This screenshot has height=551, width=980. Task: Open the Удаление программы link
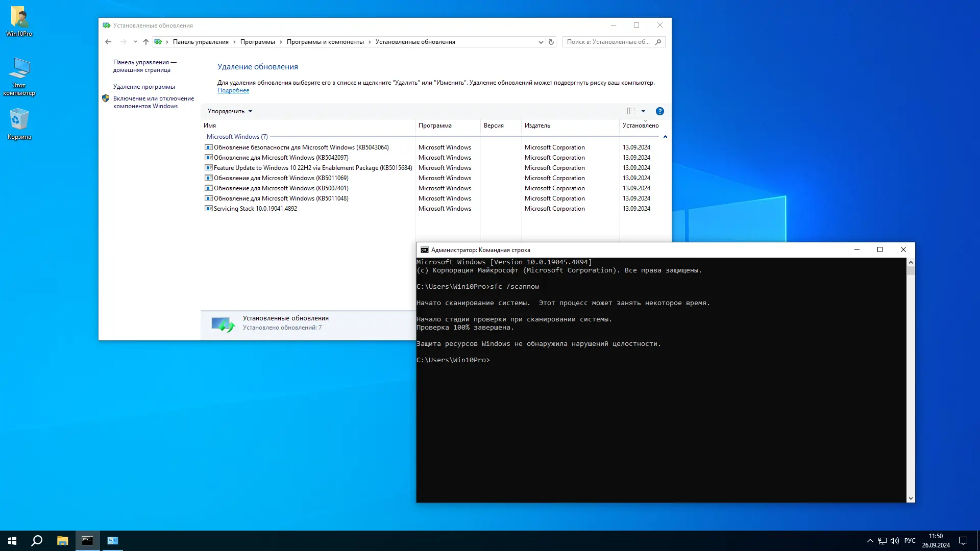(x=144, y=87)
